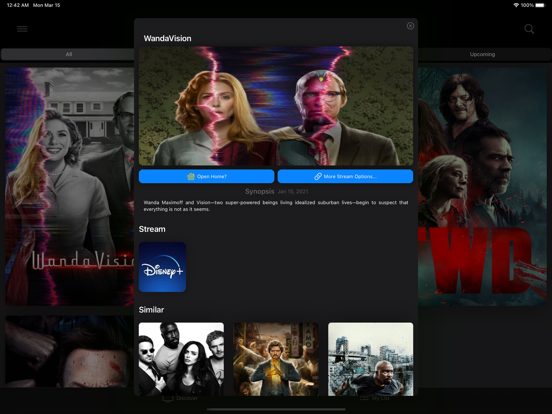Viewport: 552px width, 414px height.
Task: Go to the Discover bottom tab
Action: coord(180,398)
